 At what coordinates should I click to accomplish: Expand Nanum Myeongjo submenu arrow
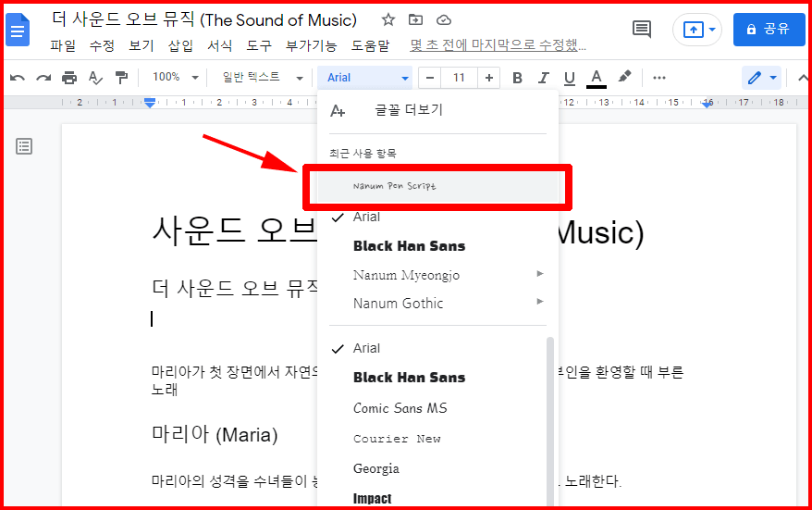coord(540,274)
